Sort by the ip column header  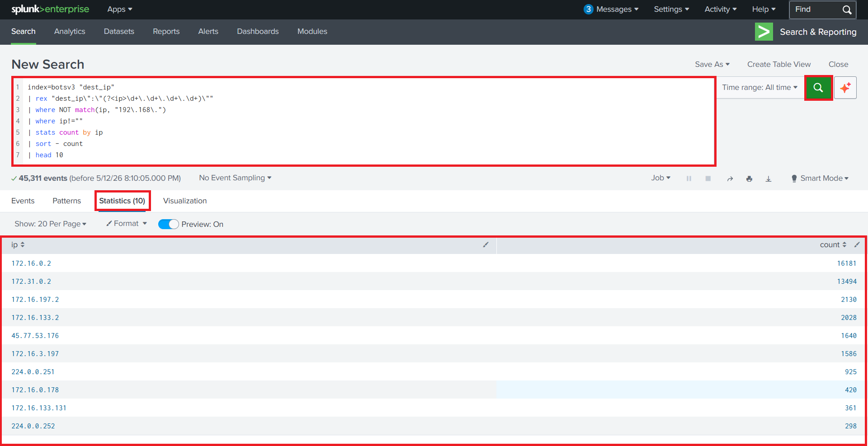(x=18, y=244)
